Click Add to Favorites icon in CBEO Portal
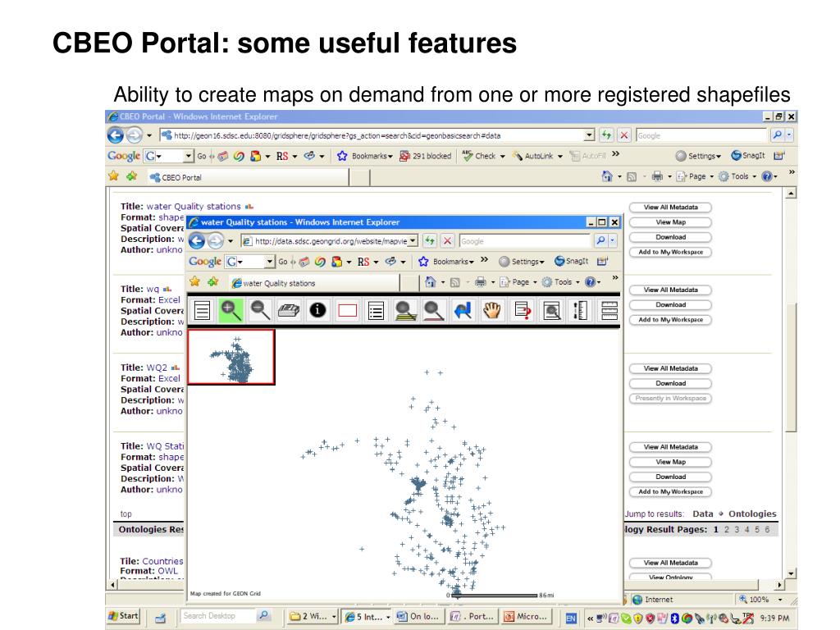 click(x=132, y=176)
